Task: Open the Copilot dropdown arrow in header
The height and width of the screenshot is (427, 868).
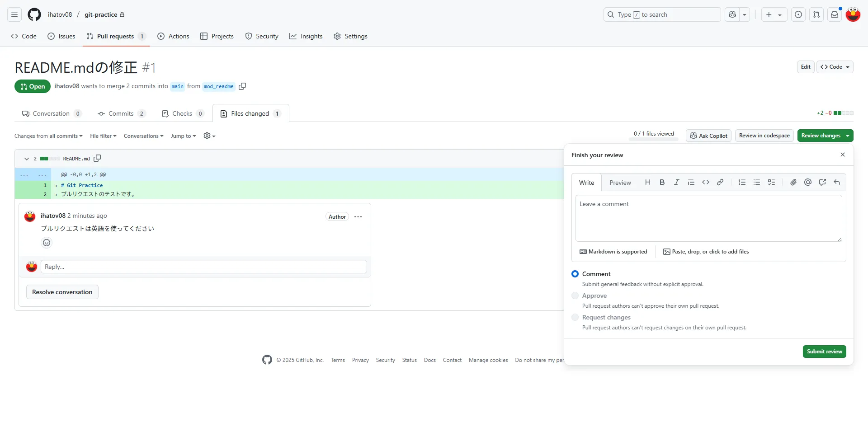Action: [x=745, y=14]
